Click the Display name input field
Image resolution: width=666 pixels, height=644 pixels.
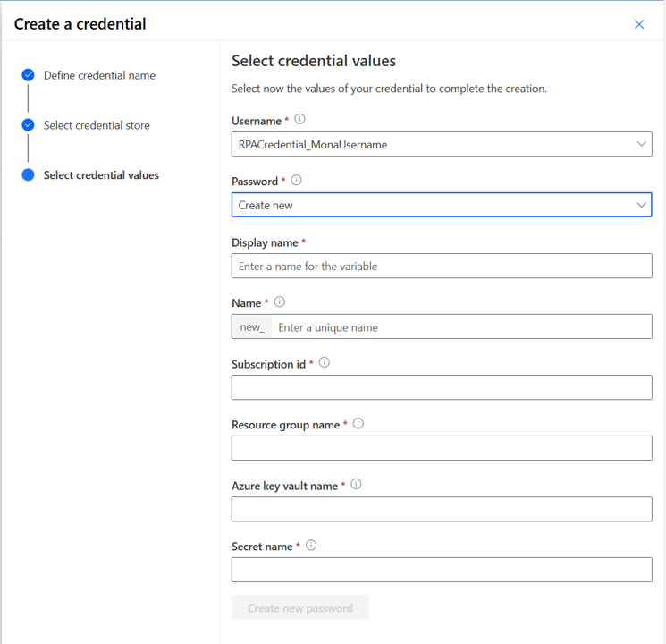point(442,267)
